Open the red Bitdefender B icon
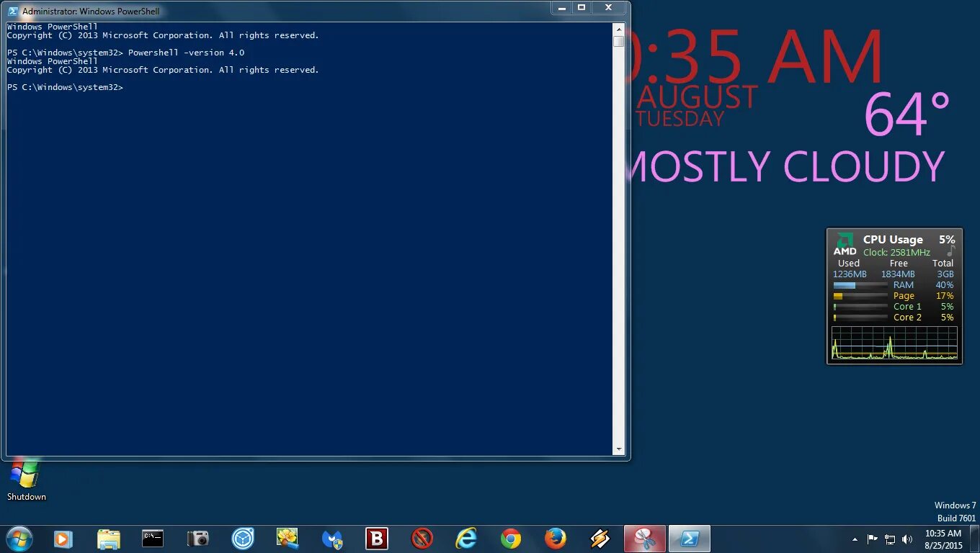Screen dimensions: 980x553 click(x=377, y=538)
